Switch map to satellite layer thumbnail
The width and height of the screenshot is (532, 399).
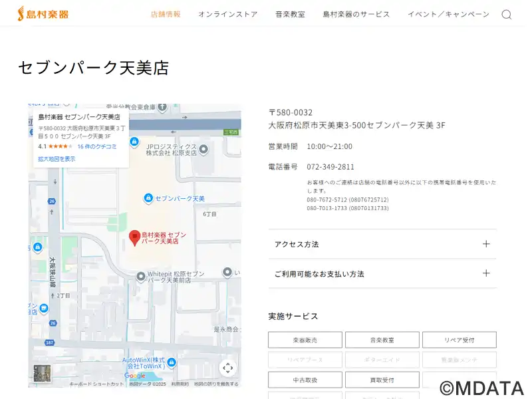42,374
